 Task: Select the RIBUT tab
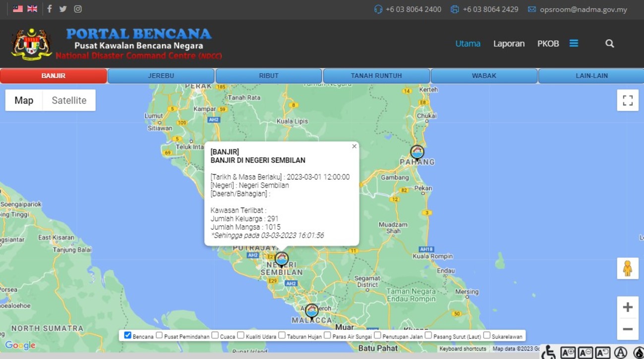pos(269,76)
